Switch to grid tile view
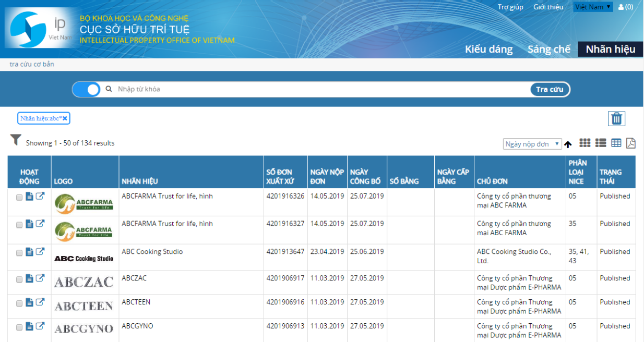Screen dimensions: 644x342 (585, 143)
